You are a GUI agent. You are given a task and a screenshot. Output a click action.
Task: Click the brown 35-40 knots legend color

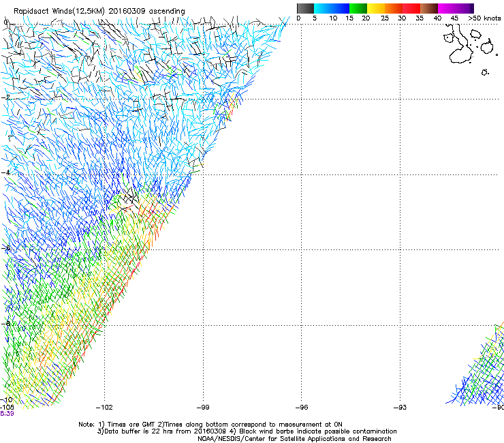(x=429, y=8)
